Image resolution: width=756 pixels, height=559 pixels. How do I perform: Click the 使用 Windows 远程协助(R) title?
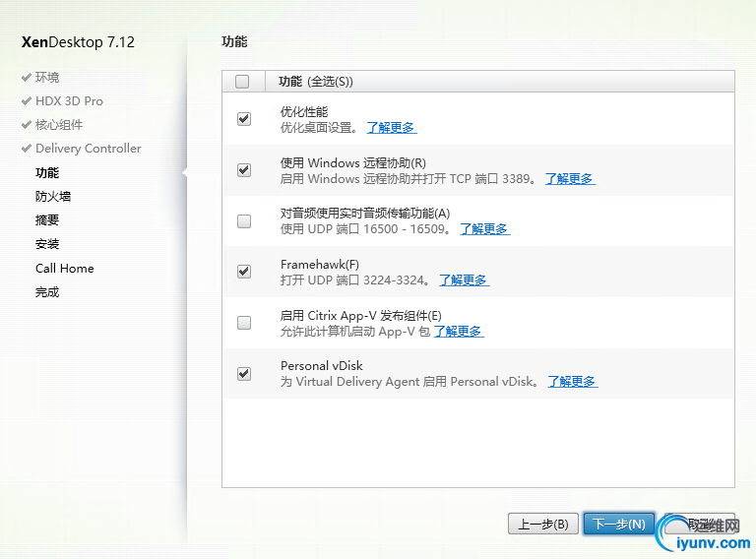click(x=353, y=163)
